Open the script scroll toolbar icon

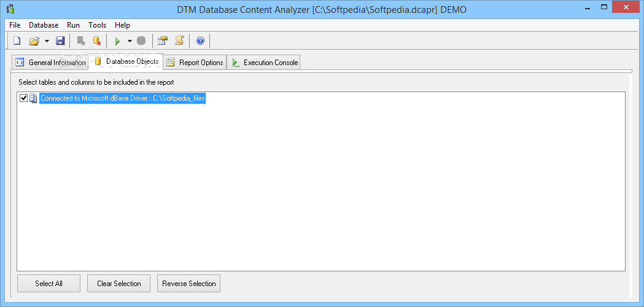tap(179, 41)
